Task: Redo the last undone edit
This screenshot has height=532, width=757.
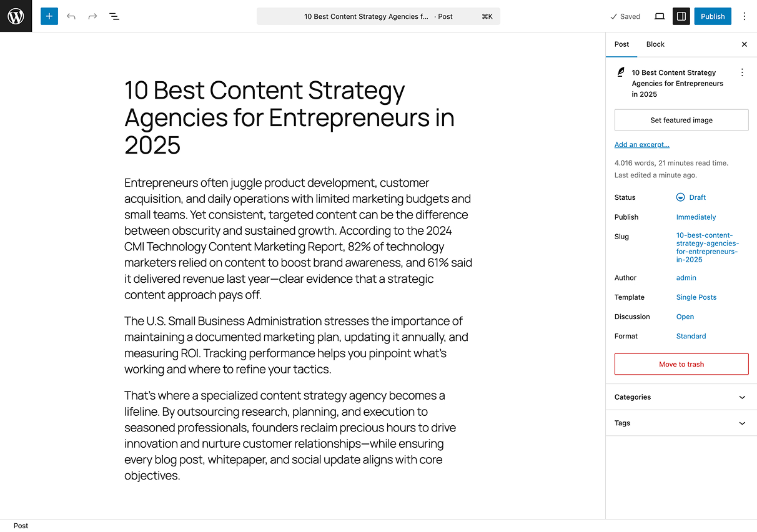Action: pyautogui.click(x=92, y=16)
